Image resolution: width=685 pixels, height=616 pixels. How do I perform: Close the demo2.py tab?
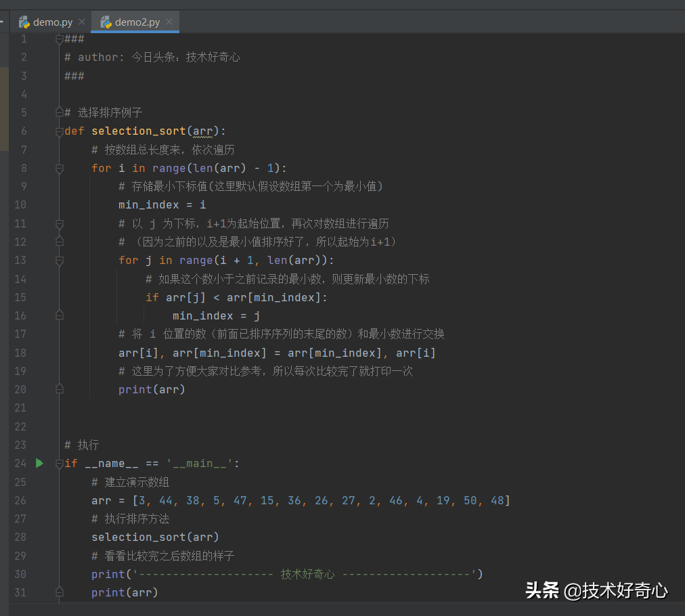169,22
